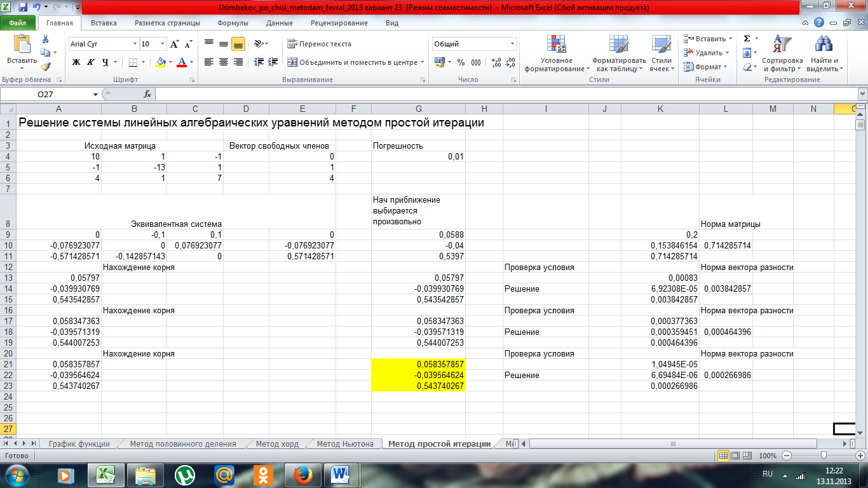Select yellow cell with 0,058357857
The width and height of the screenshot is (868, 488).
(419, 364)
